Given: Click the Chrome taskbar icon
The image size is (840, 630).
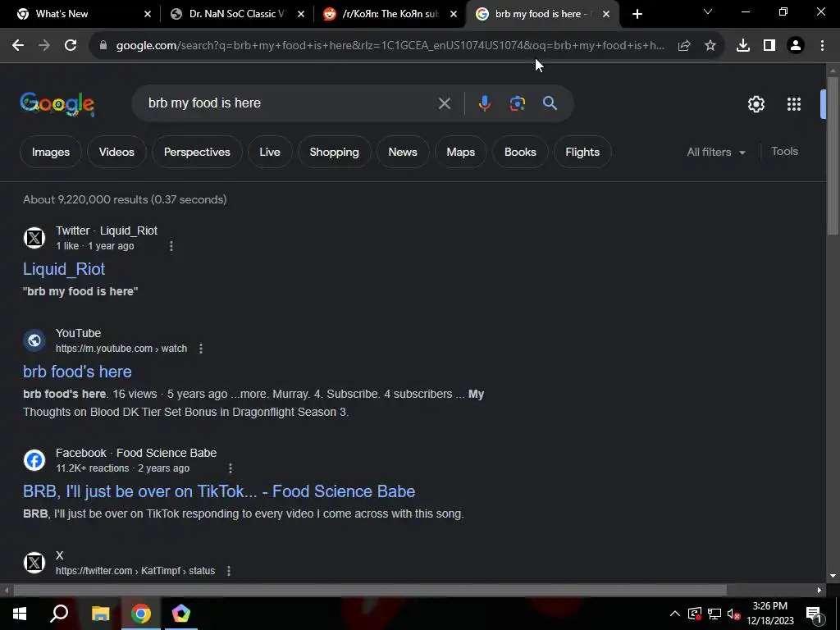Looking at the screenshot, I should point(140,614).
